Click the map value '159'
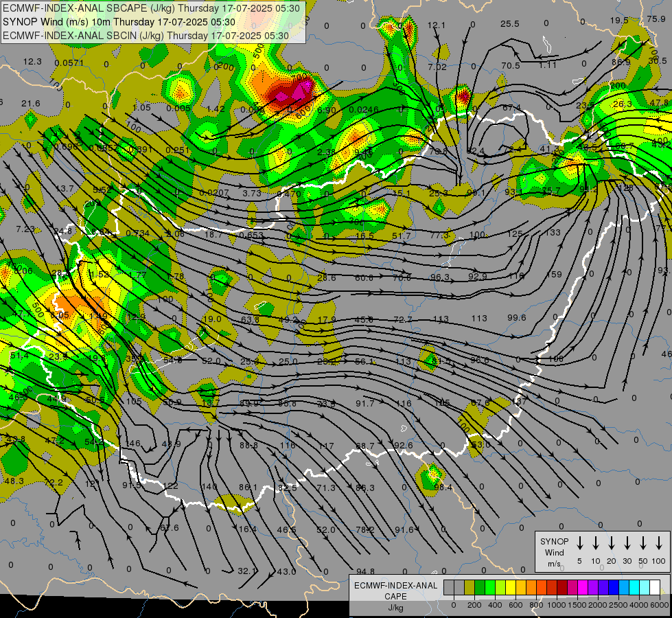This screenshot has width=672, height=618. click(554, 274)
